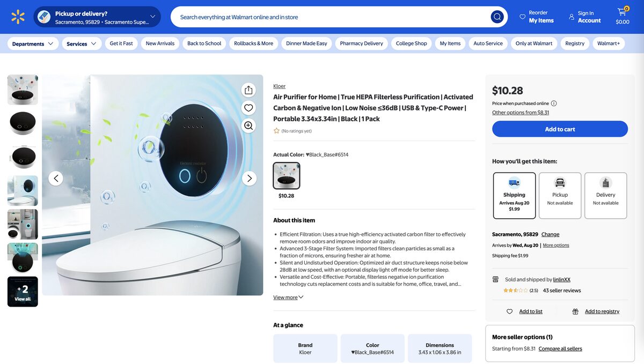Open Registry nav item
The height and width of the screenshot is (364, 644).
coord(575,43)
